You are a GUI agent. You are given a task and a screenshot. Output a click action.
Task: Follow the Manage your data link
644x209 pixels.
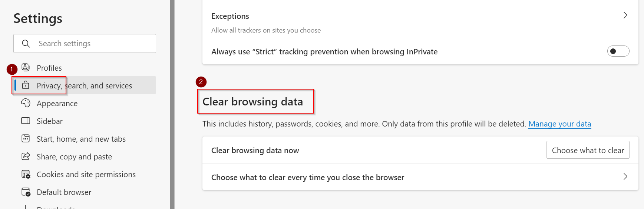coord(559,124)
